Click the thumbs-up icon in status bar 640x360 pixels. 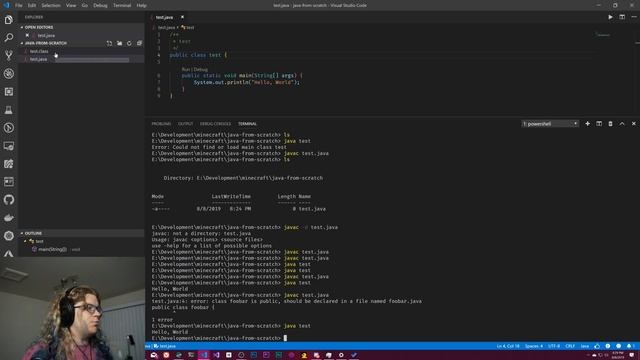(x=597, y=346)
